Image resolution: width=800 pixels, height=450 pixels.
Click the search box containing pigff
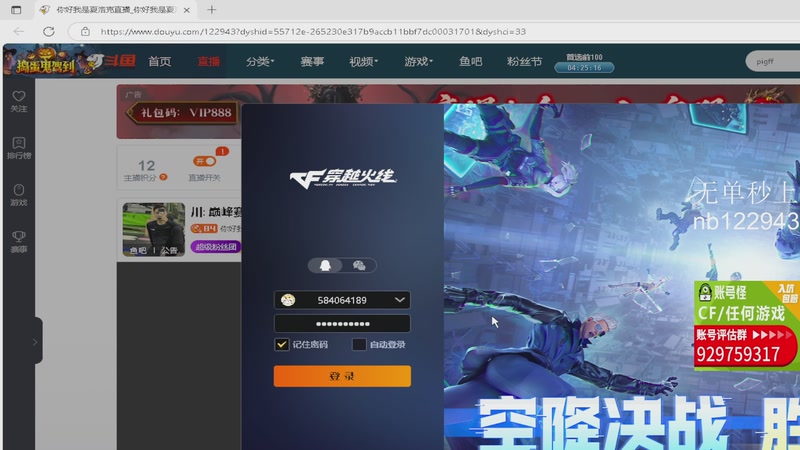coord(772,61)
